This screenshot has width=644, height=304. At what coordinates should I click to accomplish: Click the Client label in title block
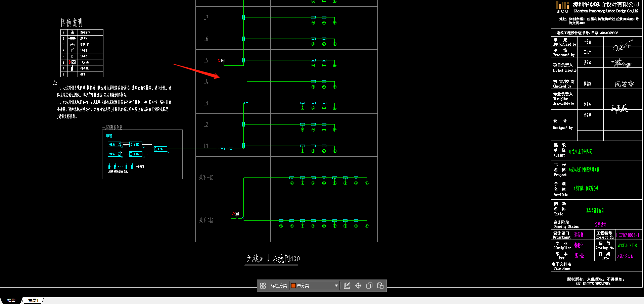point(559,155)
